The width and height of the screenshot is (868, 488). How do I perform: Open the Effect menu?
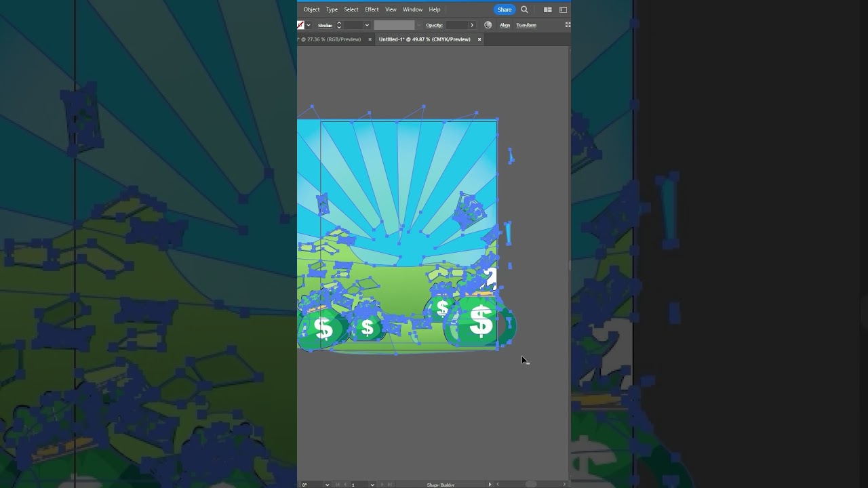tap(372, 9)
